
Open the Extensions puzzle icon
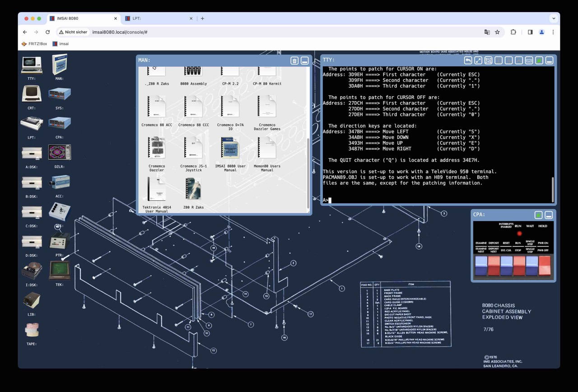point(513,32)
